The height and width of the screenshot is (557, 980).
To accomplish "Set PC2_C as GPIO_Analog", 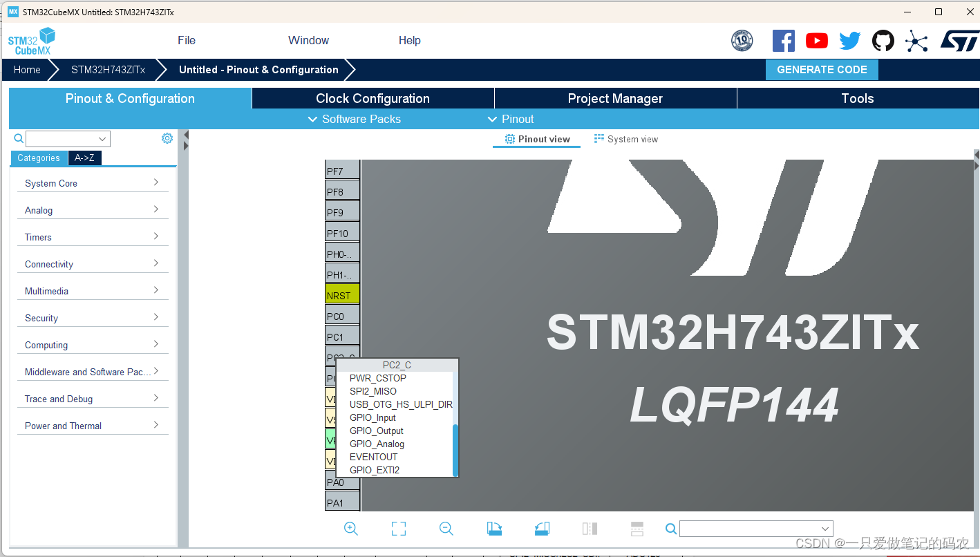I will (394, 444).
